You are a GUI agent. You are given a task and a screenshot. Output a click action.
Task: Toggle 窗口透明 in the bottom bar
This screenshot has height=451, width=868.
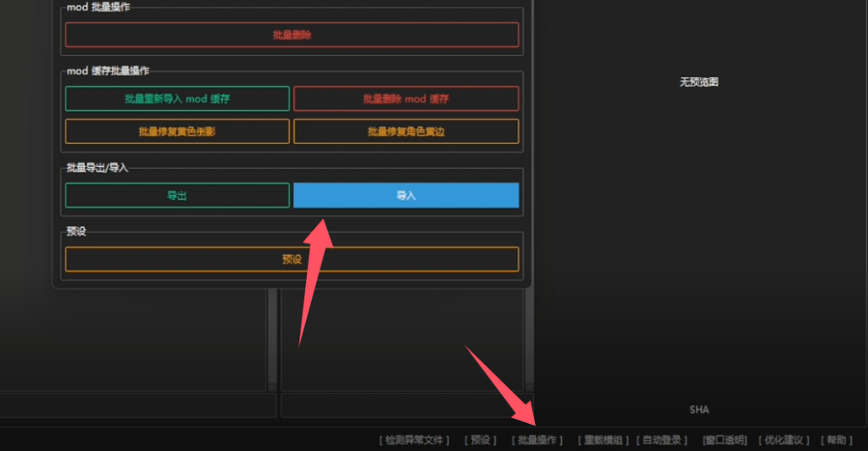click(x=725, y=440)
